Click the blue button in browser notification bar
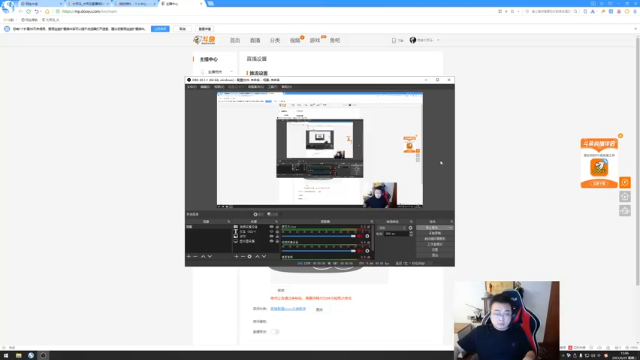This screenshot has height=360, width=640. (160, 29)
